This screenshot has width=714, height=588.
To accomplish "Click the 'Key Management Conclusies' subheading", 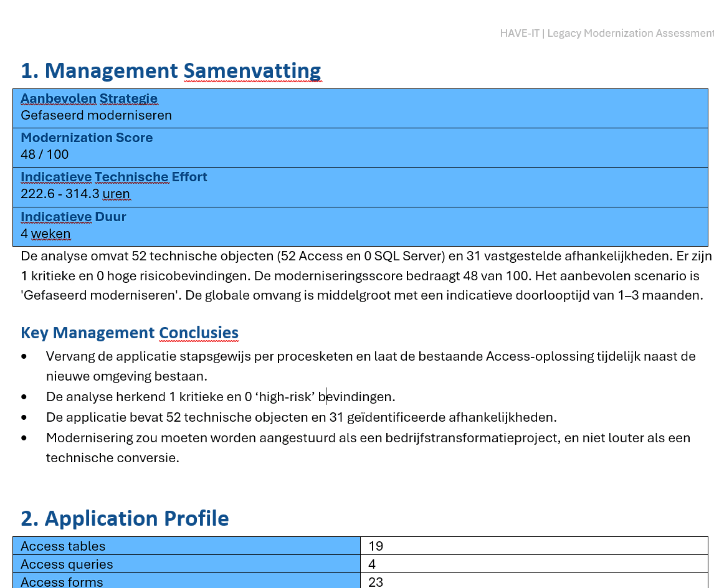I will [x=130, y=333].
